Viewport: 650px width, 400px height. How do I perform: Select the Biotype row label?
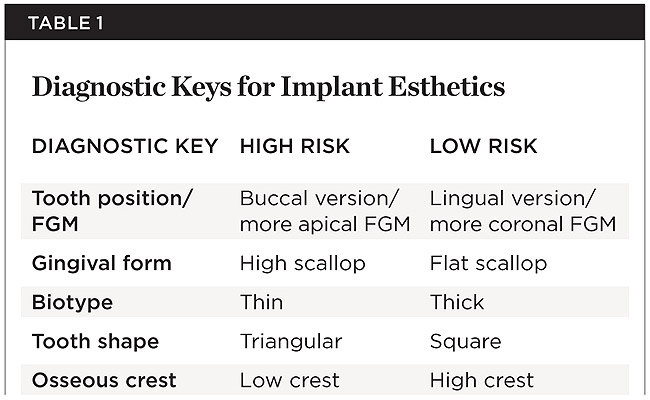pos(73,302)
